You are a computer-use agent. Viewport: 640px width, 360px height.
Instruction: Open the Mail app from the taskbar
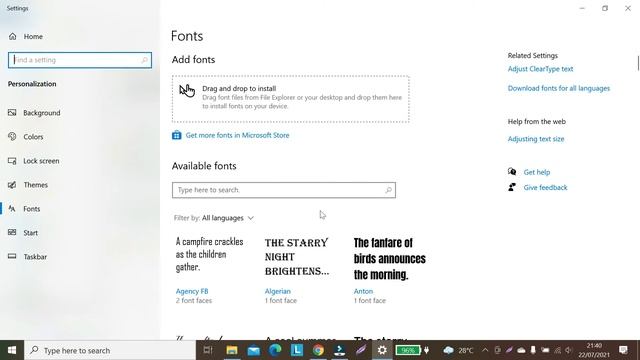253,350
